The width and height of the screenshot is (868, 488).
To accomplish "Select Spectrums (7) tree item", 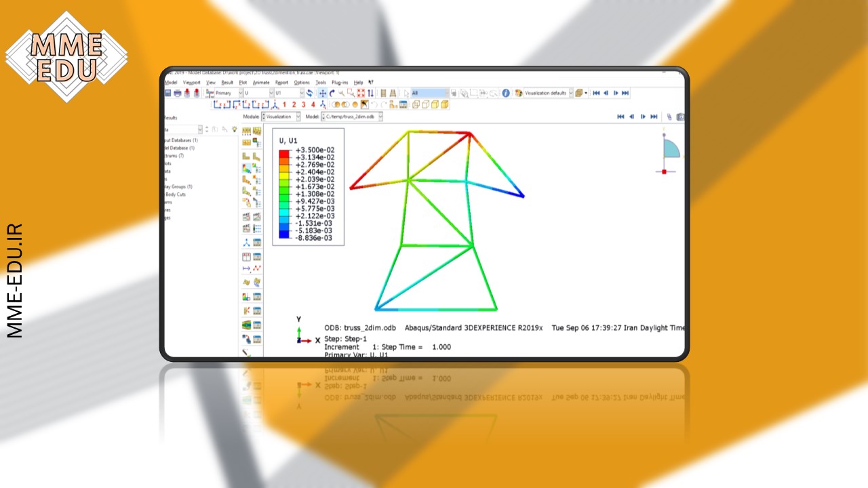I will click(174, 156).
